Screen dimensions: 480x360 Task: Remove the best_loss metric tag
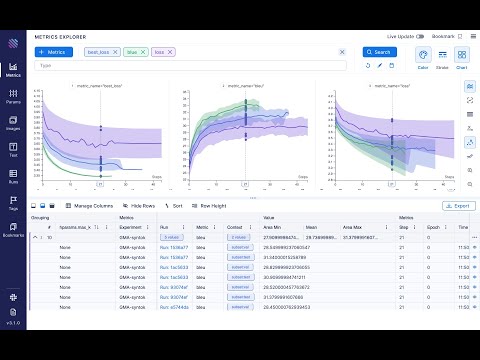tap(115, 52)
